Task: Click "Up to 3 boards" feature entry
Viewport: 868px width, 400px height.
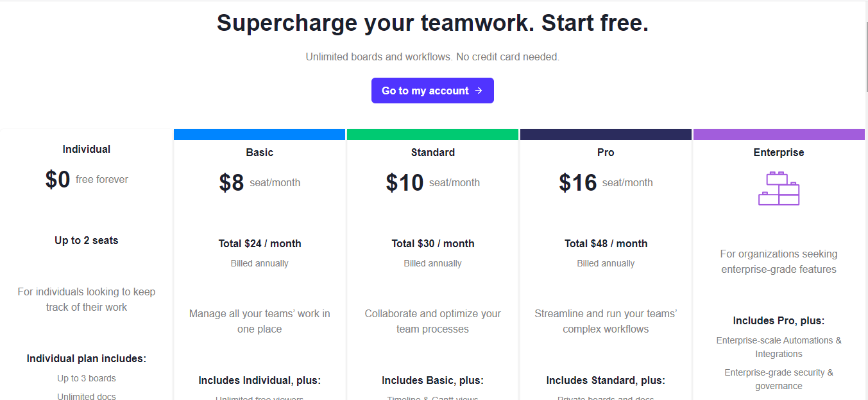Action: click(x=86, y=378)
